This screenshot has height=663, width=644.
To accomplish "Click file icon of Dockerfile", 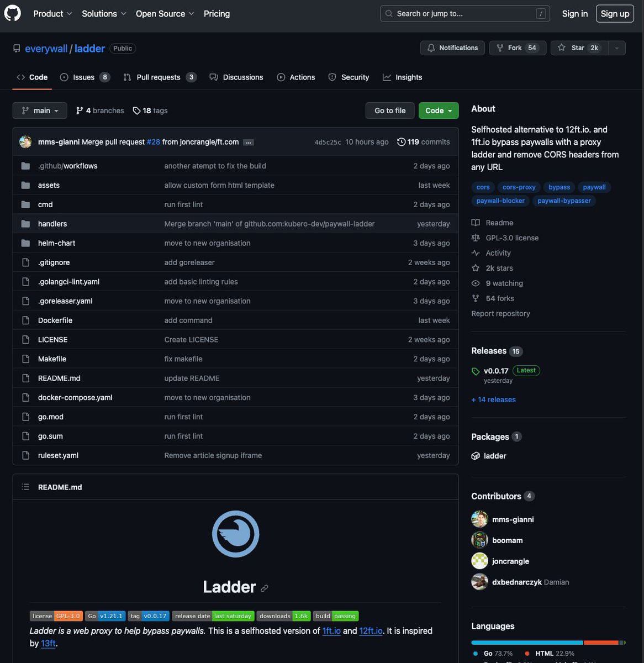I will pyautogui.click(x=25, y=320).
